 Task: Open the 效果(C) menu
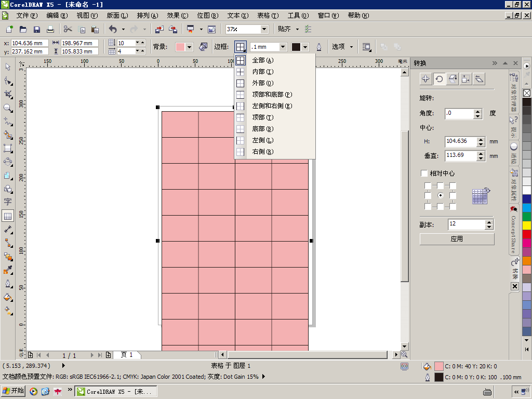[x=178, y=16]
